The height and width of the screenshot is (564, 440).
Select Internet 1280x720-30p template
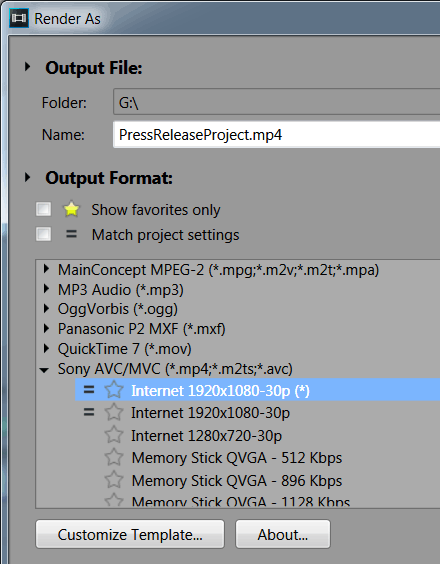(x=207, y=436)
